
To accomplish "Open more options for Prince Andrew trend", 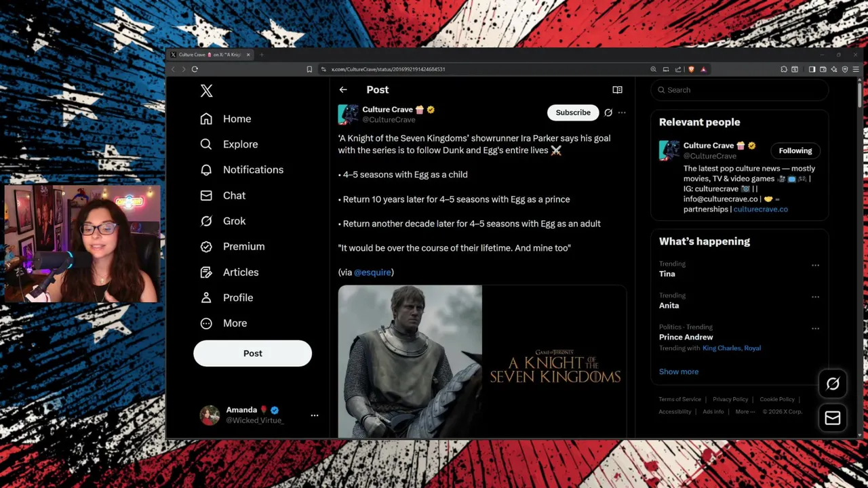I will point(815,328).
